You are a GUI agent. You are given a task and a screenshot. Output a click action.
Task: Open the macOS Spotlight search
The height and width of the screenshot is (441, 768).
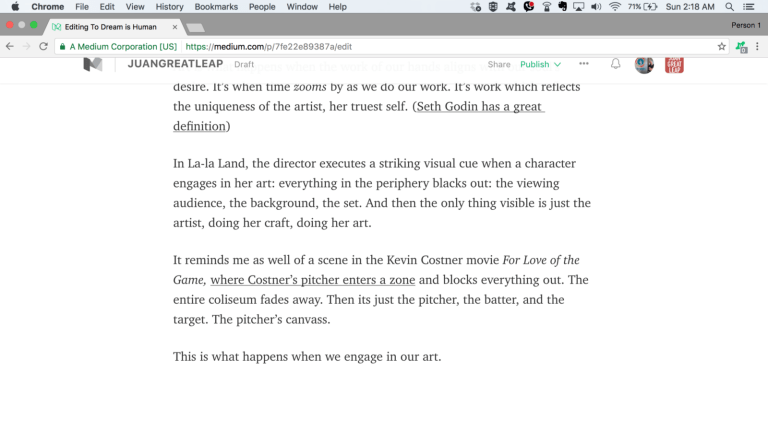[x=730, y=7]
